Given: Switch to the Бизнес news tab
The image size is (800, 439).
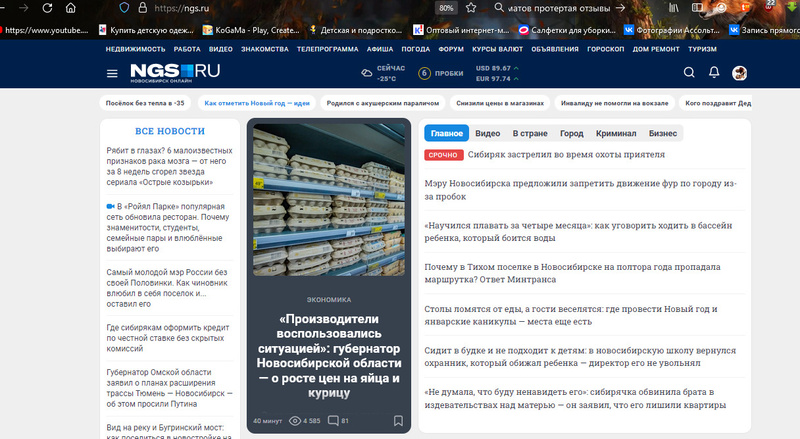Looking at the screenshot, I should [662, 133].
